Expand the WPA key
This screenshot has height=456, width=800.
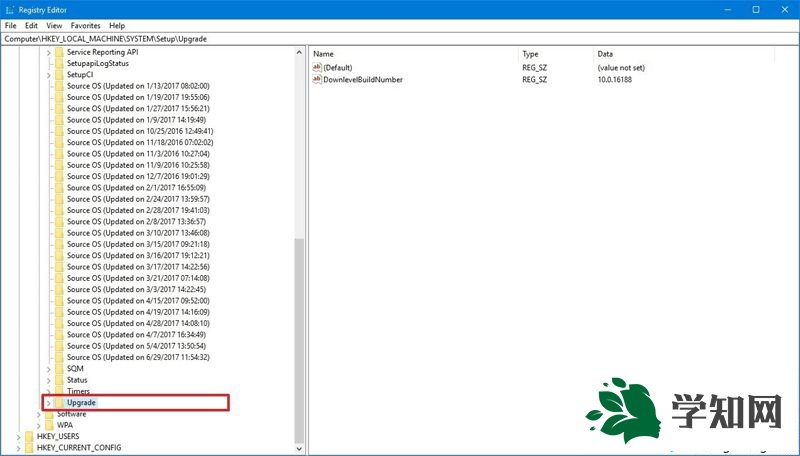pyautogui.click(x=39, y=425)
